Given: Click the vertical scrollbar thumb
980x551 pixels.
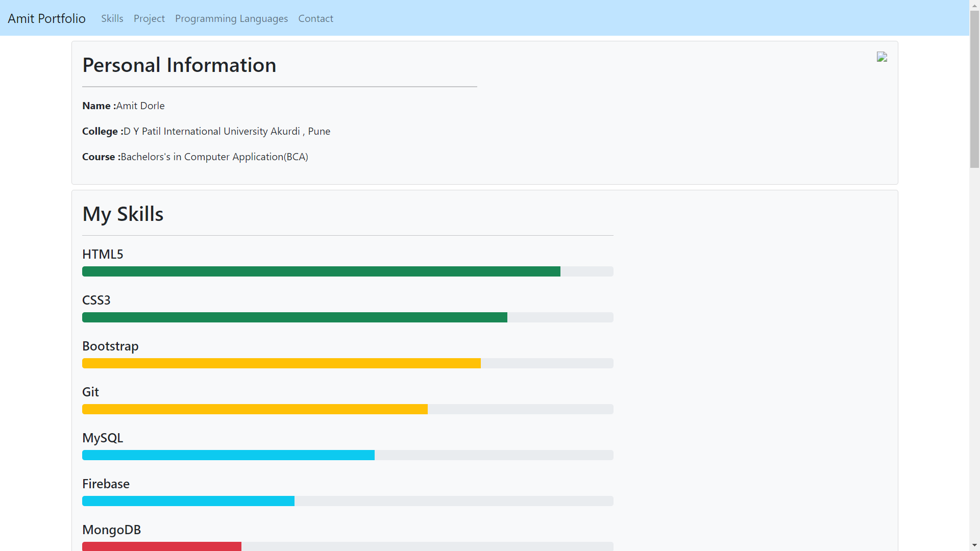Looking at the screenshot, I should (974, 89).
